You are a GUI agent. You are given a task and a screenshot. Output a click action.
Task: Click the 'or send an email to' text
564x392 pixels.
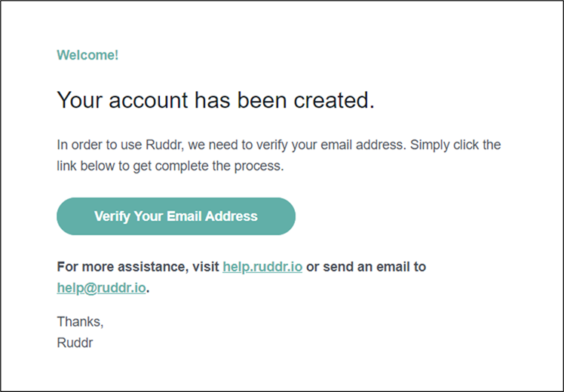tap(366, 267)
